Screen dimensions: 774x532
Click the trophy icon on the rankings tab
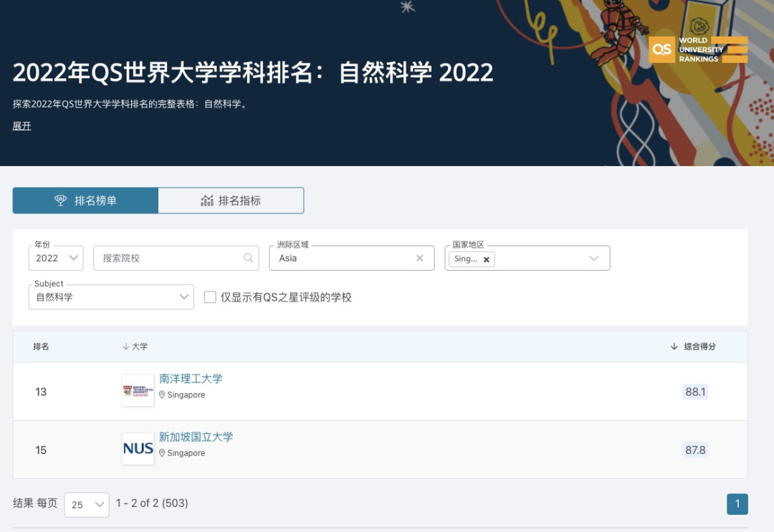[60, 200]
